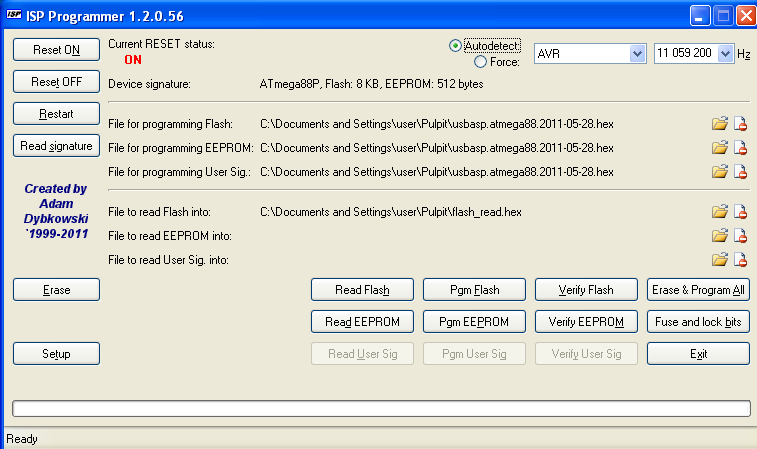The width and height of the screenshot is (757, 449).
Task: Click the ISP application icon in title bar
Action: point(14,15)
